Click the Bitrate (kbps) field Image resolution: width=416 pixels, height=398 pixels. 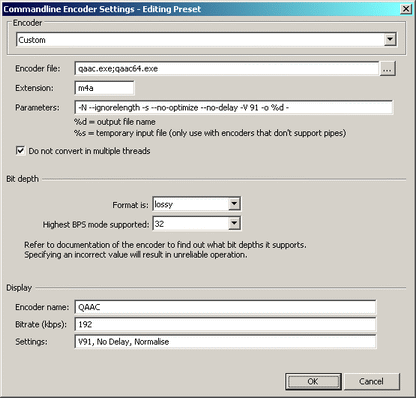point(225,324)
